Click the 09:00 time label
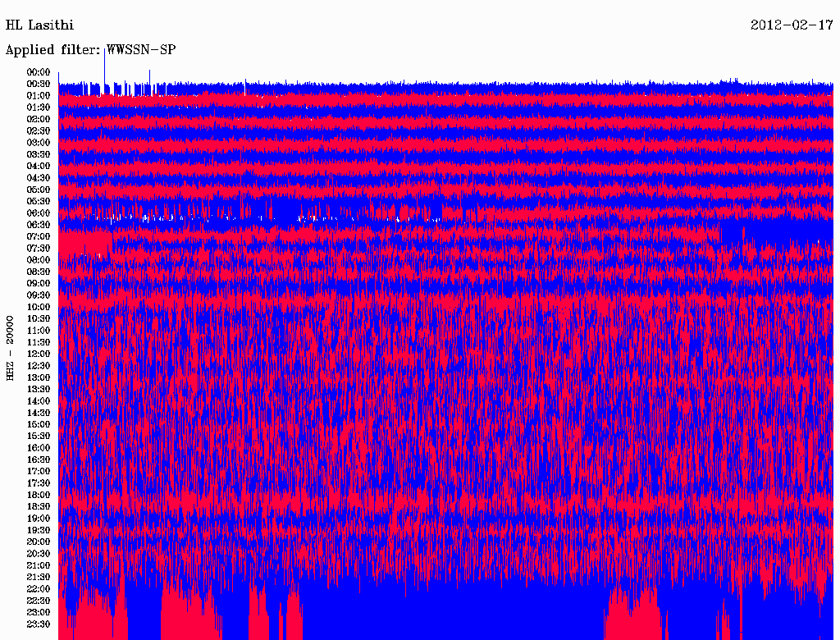The width and height of the screenshot is (840, 640). coord(39,284)
